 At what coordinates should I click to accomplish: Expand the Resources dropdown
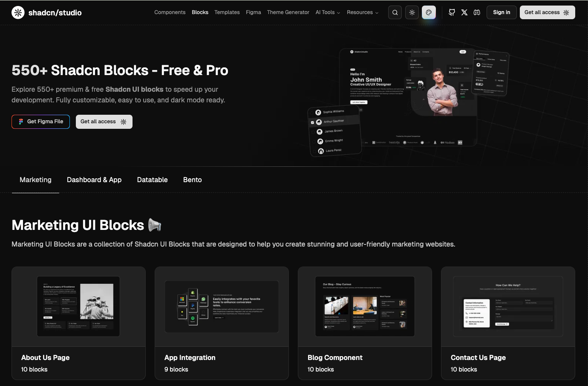(x=362, y=12)
